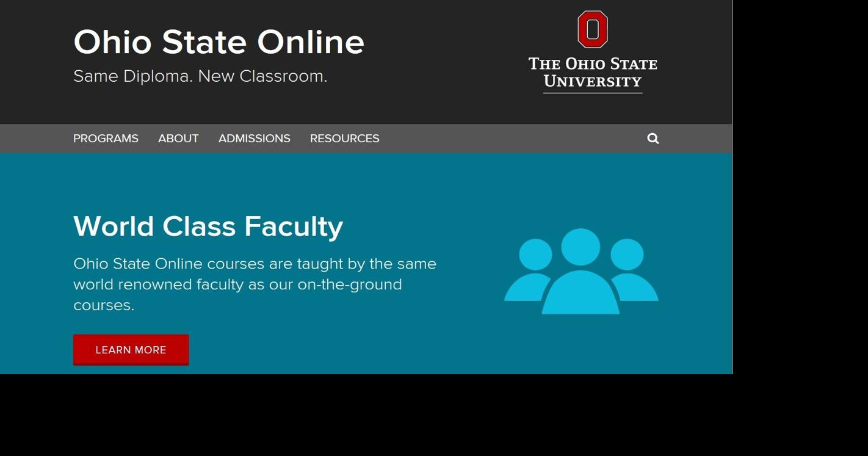Open the Admissions menu

(x=255, y=139)
